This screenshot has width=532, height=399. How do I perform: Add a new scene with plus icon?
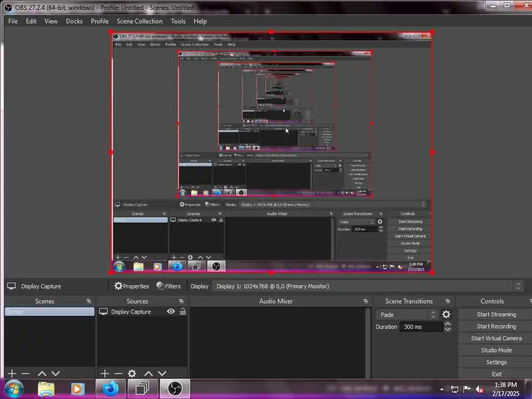pos(12,373)
